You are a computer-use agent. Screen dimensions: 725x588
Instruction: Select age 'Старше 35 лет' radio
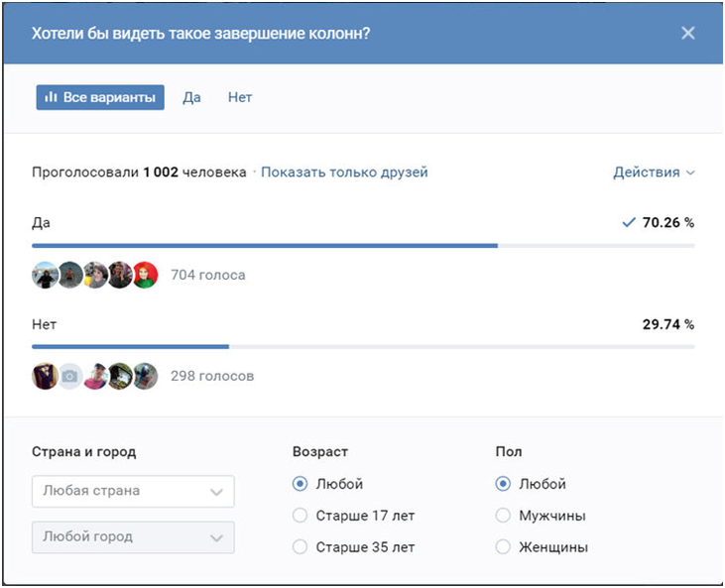click(x=301, y=547)
